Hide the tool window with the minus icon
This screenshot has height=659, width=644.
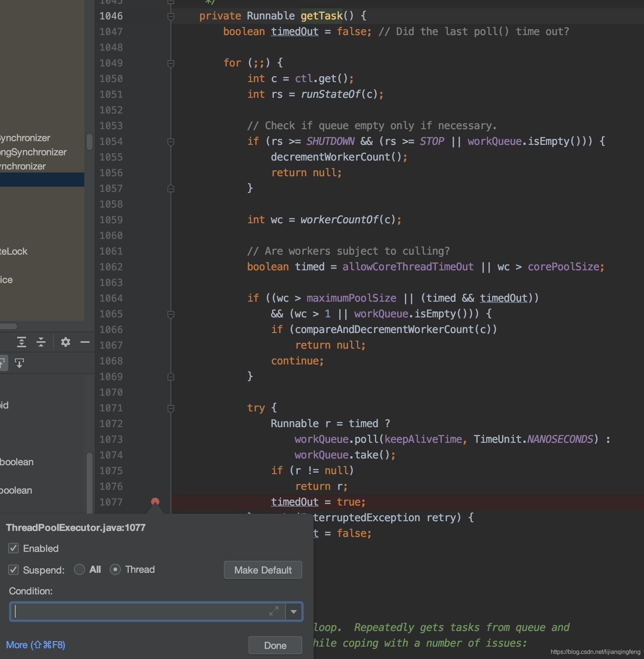point(85,342)
